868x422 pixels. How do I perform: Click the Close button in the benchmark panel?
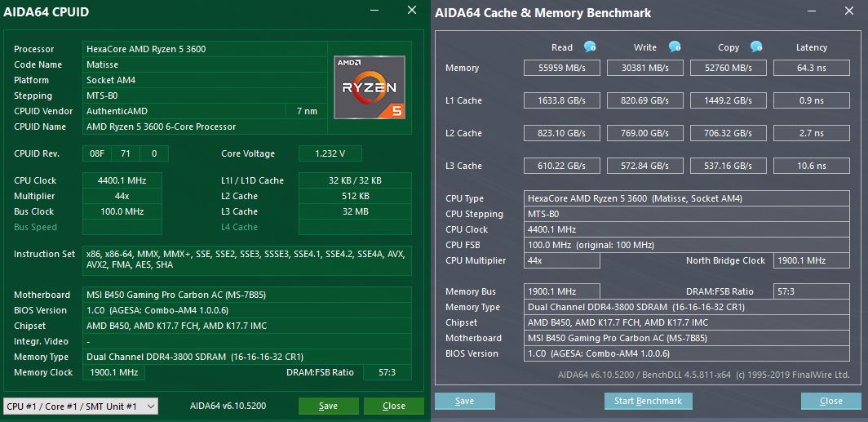[x=830, y=401]
